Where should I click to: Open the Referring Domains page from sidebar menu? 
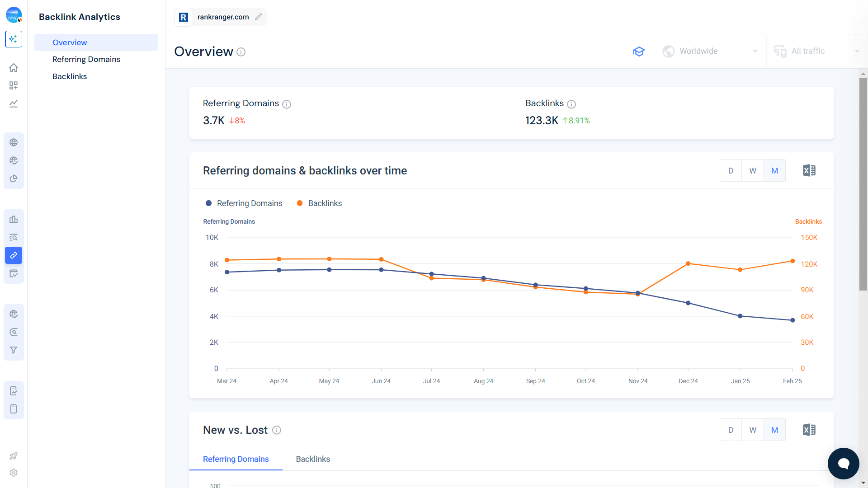[86, 59]
